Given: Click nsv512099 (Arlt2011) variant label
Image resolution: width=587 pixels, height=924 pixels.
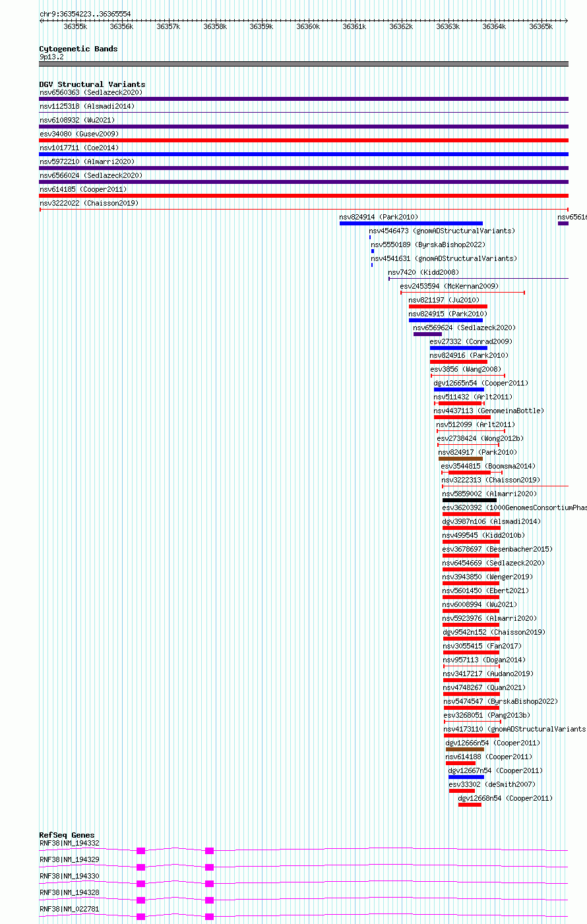Looking at the screenshot, I should 476,424.
